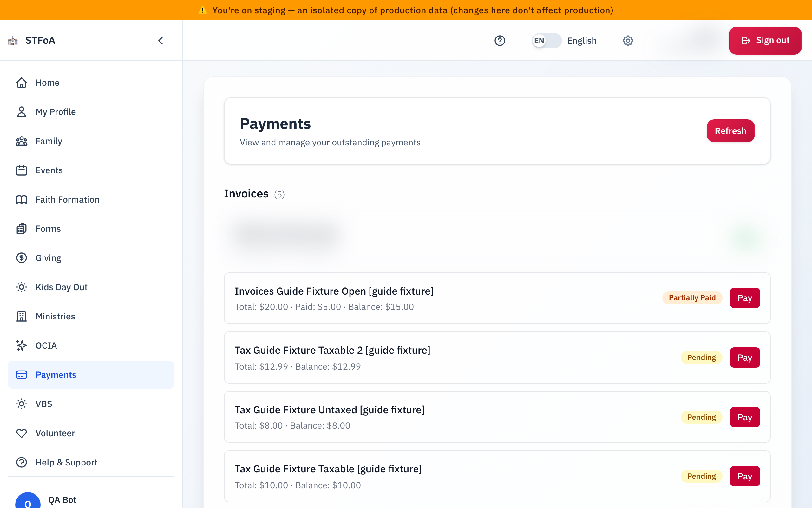This screenshot has width=812, height=508.
Task: Click the Giving dollar-circle icon
Action: click(22, 258)
